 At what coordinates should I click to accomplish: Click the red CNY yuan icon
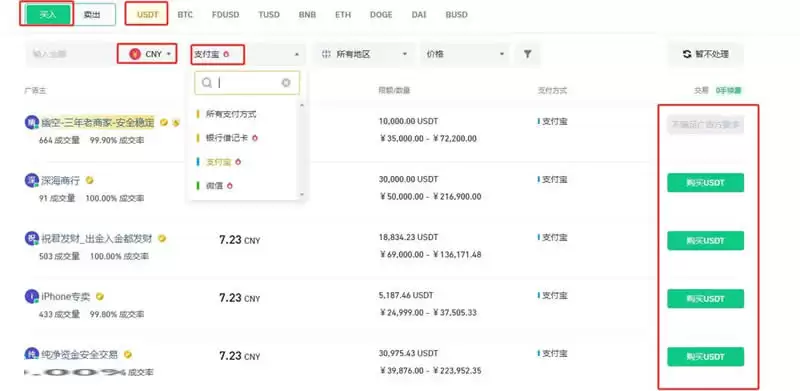(x=135, y=54)
